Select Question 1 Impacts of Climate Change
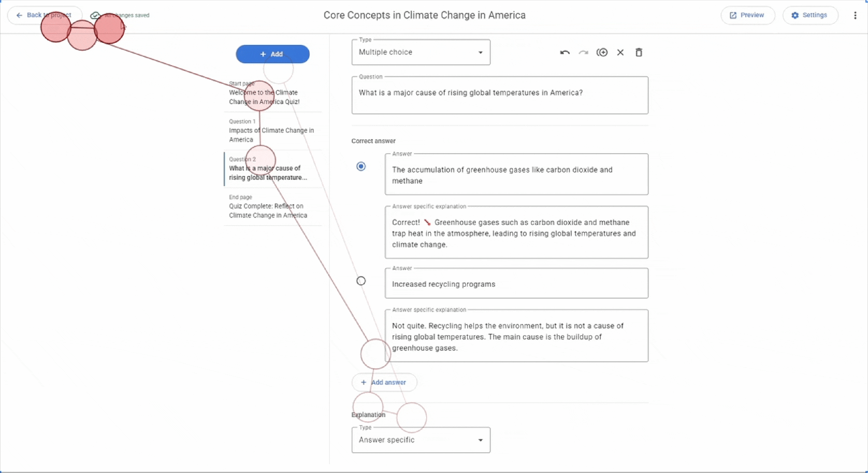The height and width of the screenshot is (473, 868). tap(272, 131)
